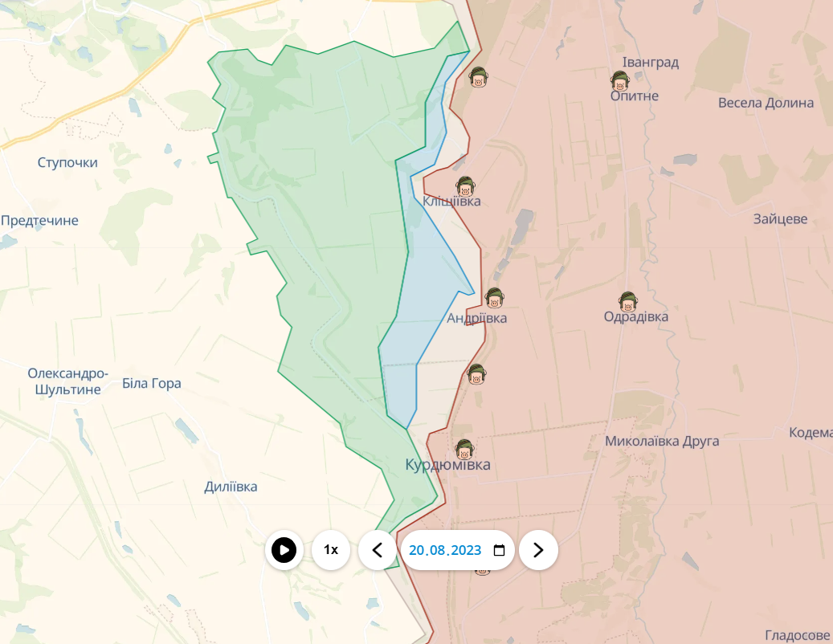Select the pig soldier icon near Кліщіївка
This screenshot has width=833, height=644.
(x=465, y=186)
